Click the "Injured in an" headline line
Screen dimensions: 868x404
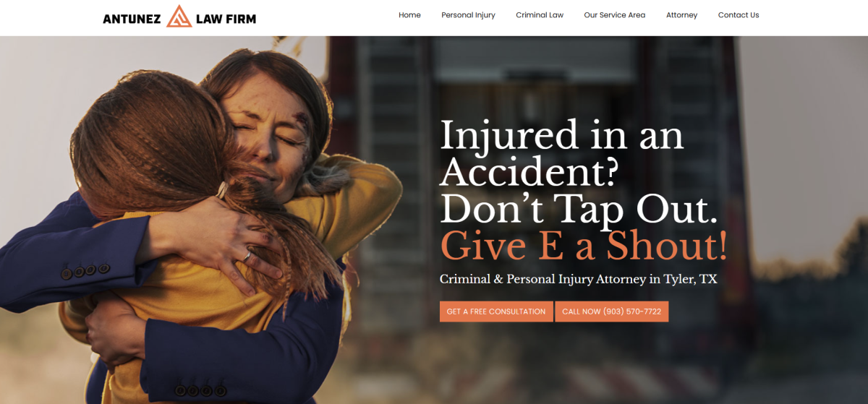[561, 136]
